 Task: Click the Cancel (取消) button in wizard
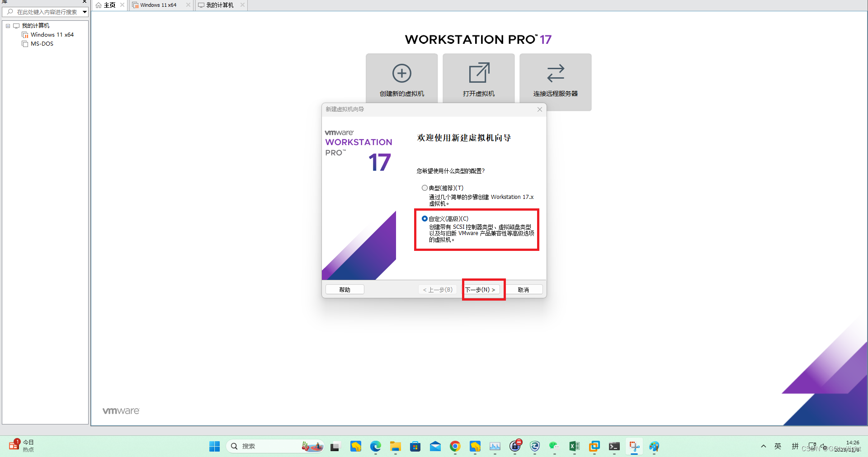[x=524, y=290]
